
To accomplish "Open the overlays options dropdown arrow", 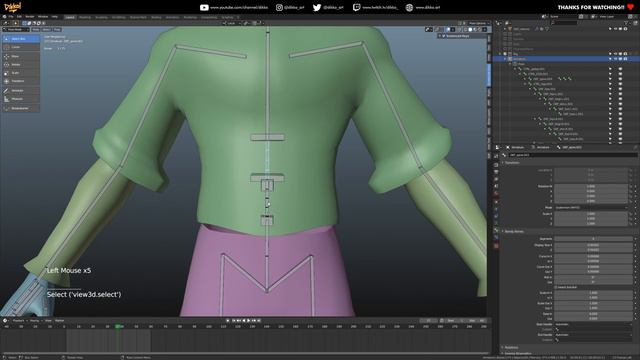I will click(x=453, y=29).
